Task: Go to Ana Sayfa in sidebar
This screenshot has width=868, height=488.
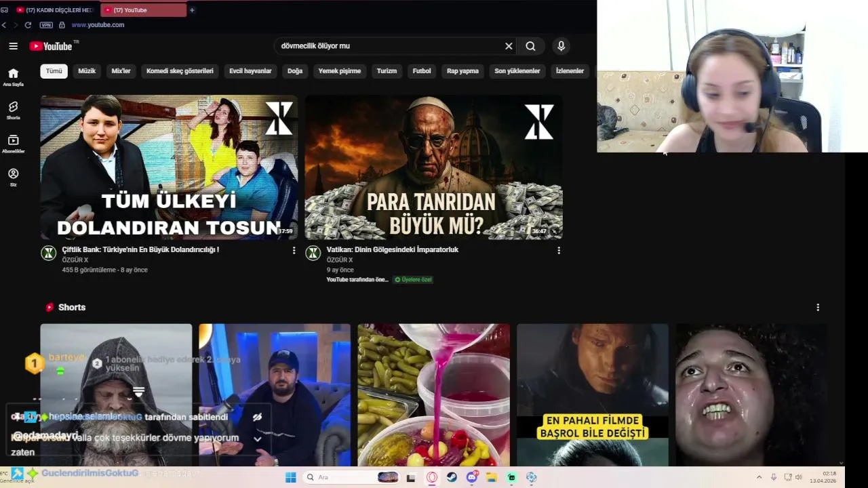Action: click(13, 77)
